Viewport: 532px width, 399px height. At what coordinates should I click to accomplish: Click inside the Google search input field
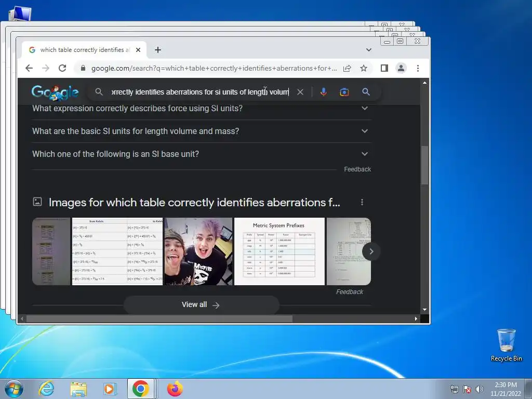click(x=200, y=92)
